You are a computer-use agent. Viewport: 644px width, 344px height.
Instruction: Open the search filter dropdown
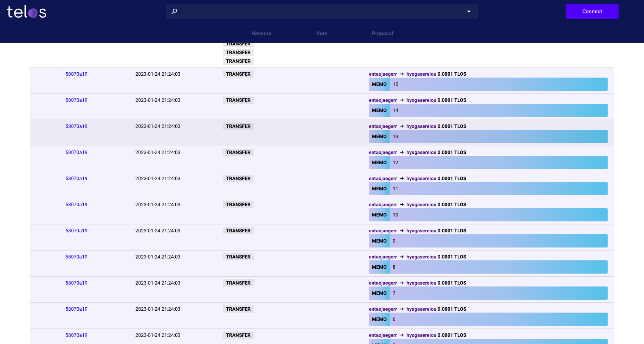[x=469, y=11]
